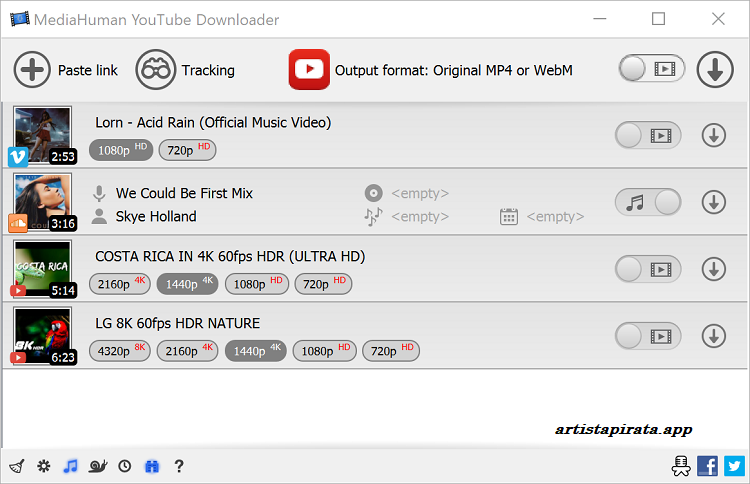Image resolution: width=750 pixels, height=484 pixels.
Task: Download the LG 8K 60fps HDR NATURE video
Action: (x=714, y=336)
